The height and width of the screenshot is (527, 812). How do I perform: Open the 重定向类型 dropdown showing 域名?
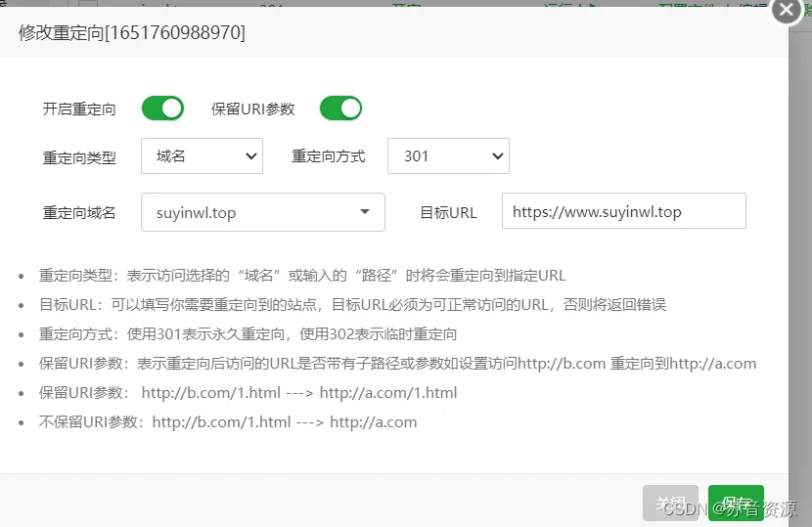(202, 155)
